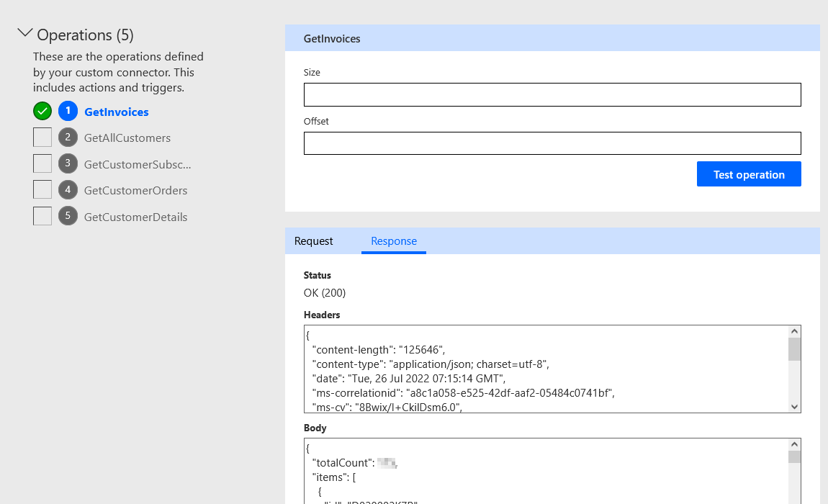Click numbered badge 2 beside GetAllCustomers
Screen dimensions: 828x504
[68, 137]
